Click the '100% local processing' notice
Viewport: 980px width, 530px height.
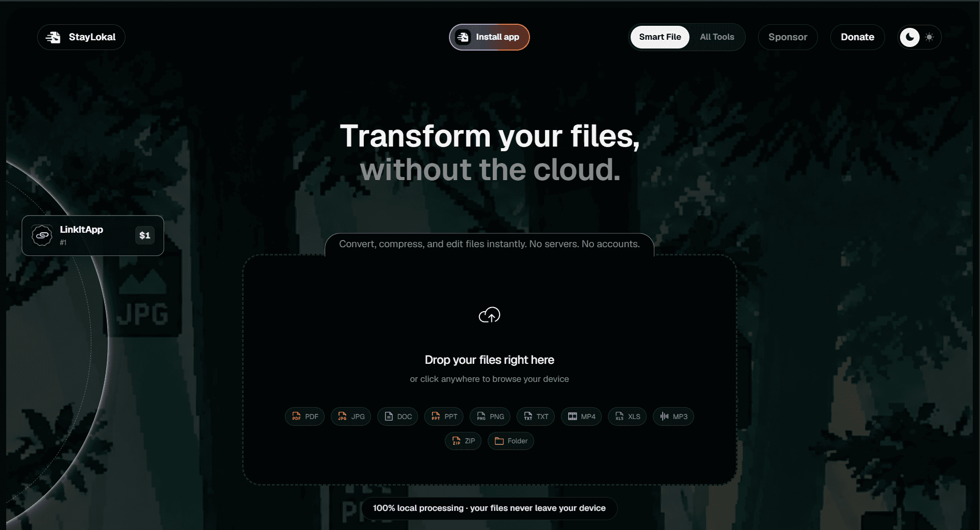coord(489,508)
